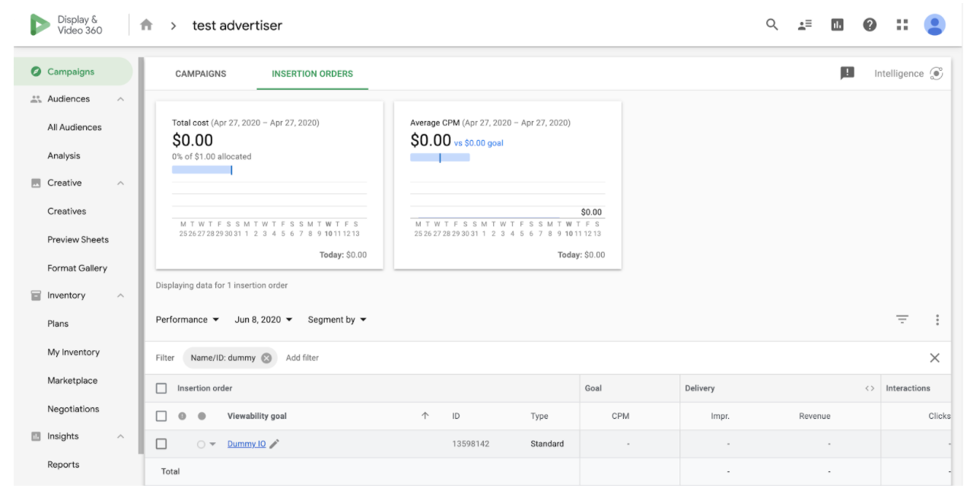Click the Inventory box icon
Image resolution: width=980 pixels, height=501 pixels.
(36, 295)
